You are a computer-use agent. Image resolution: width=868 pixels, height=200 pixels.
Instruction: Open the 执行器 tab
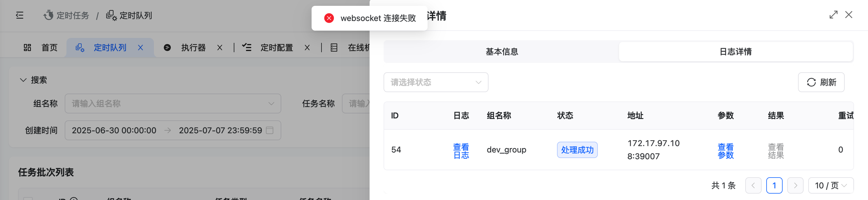(193, 48)
